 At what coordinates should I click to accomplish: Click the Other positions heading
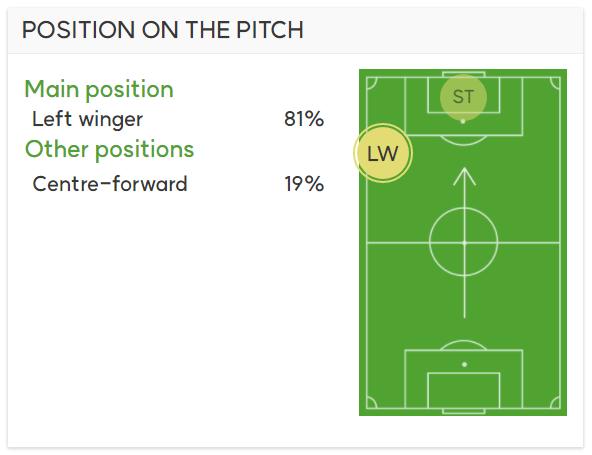click(109, 149)
